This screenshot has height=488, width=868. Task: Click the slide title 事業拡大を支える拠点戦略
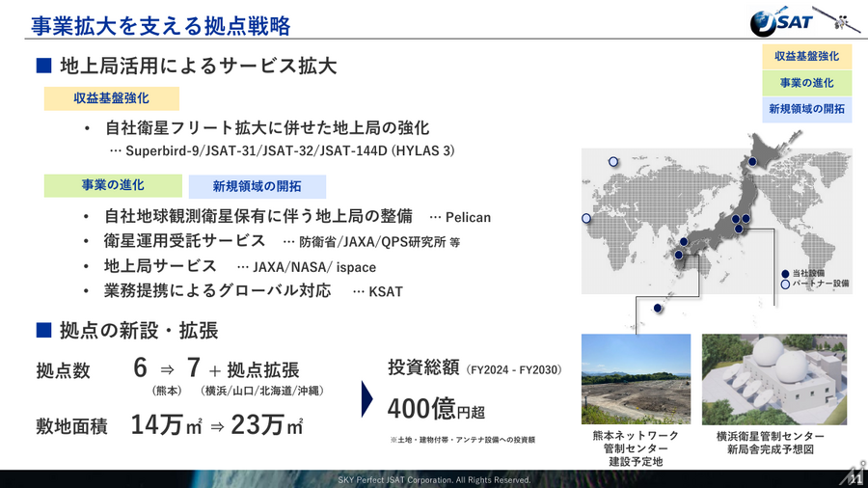[161, 26]
